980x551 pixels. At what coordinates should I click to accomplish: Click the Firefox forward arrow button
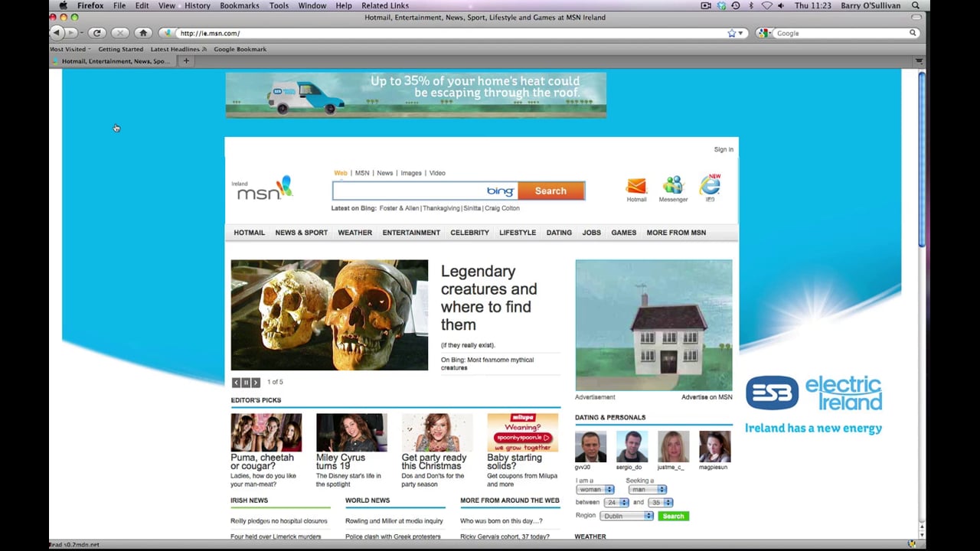[x=70, y=33]
